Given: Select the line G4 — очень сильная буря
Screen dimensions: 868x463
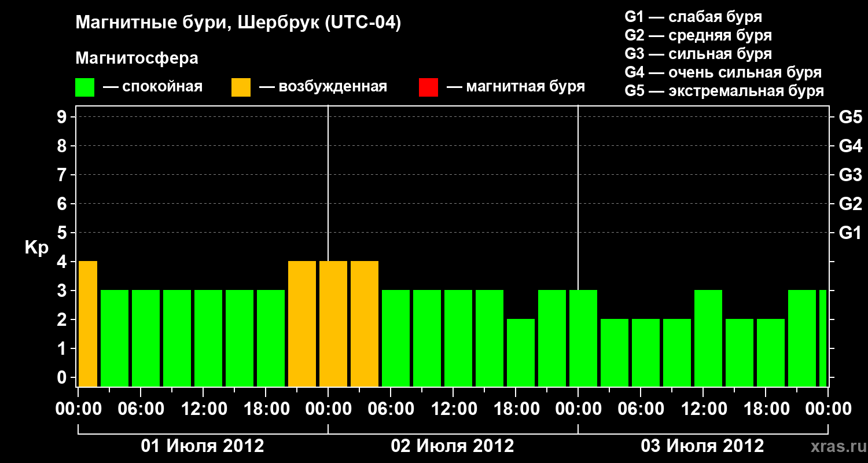Looking at the screenshot, I should 723,72.
